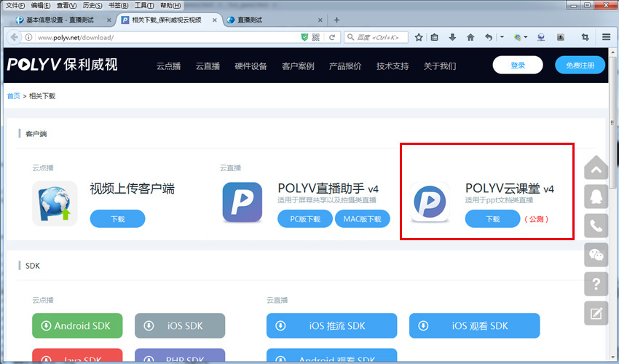The image size is (619, 364).
Task: Click the MAC版下载 button for 直播助手
Action: [362, 218]
